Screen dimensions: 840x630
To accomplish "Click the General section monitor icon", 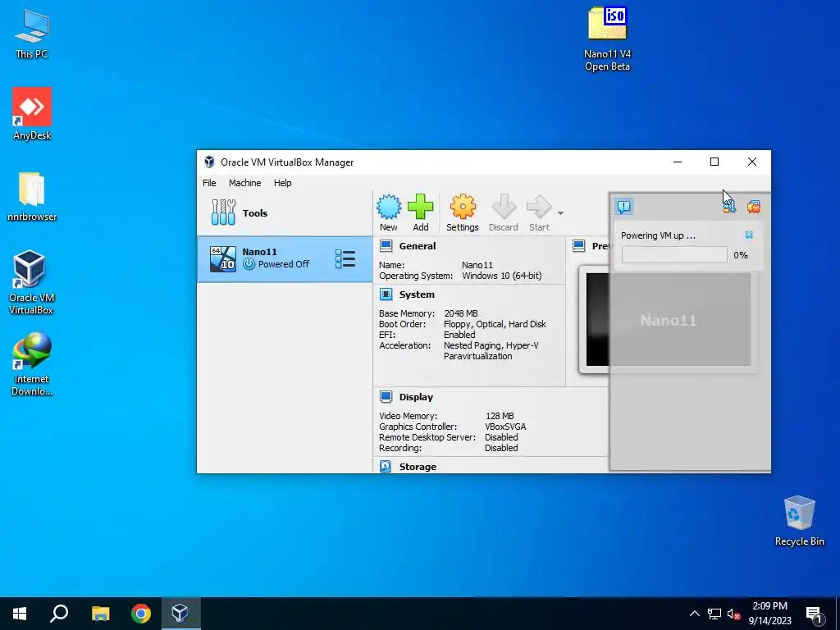I will pyautogui.click(x=386, y=246).
